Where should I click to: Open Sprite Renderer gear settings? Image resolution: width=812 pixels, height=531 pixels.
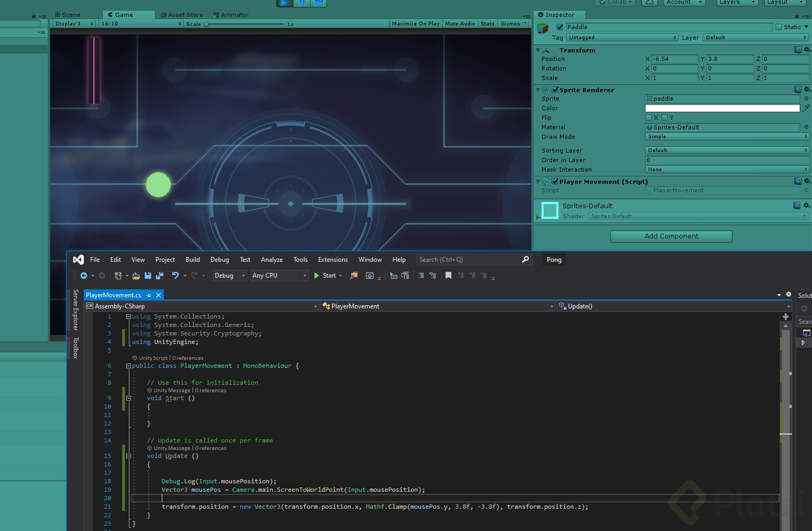coord(807,90)
